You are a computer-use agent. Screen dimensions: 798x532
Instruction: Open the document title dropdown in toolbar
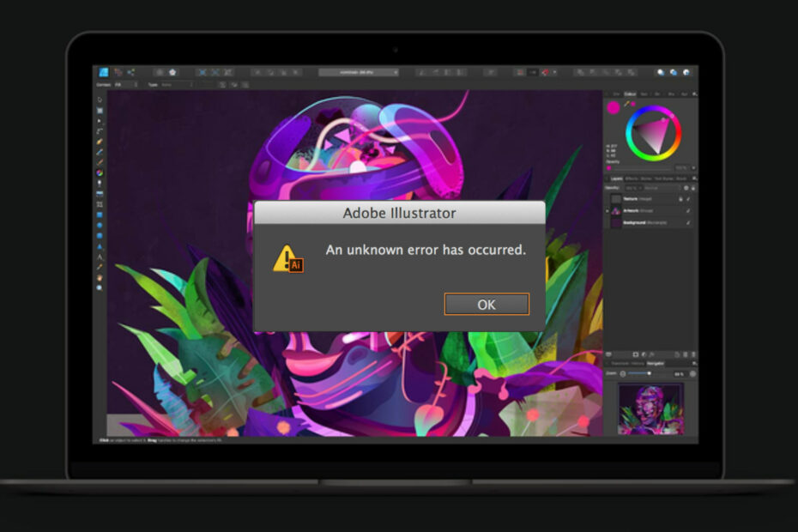(x=359, y=72)
